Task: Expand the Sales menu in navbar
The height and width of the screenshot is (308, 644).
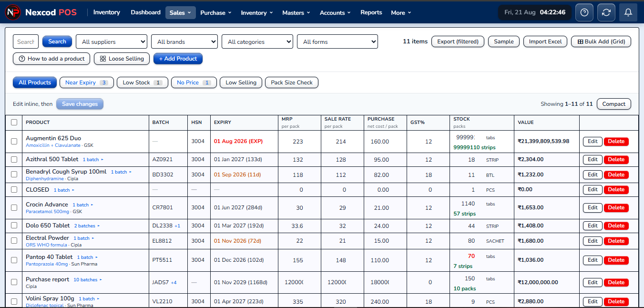Action: (x=180, y=12)
